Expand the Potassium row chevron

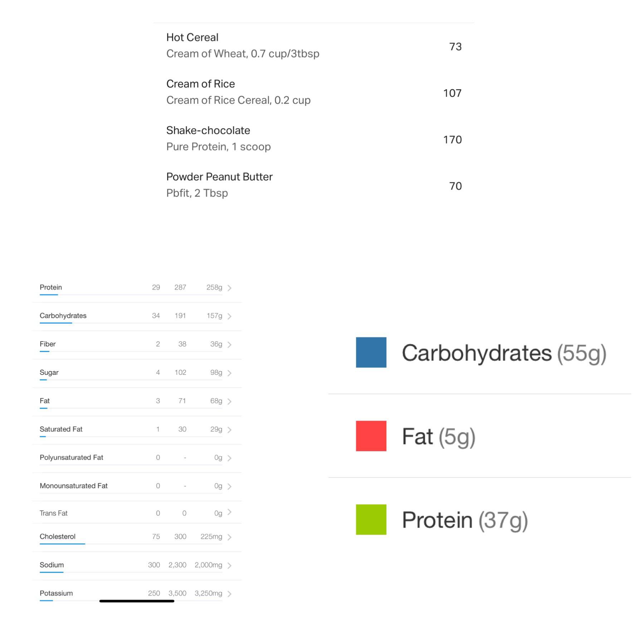point(230,593)
